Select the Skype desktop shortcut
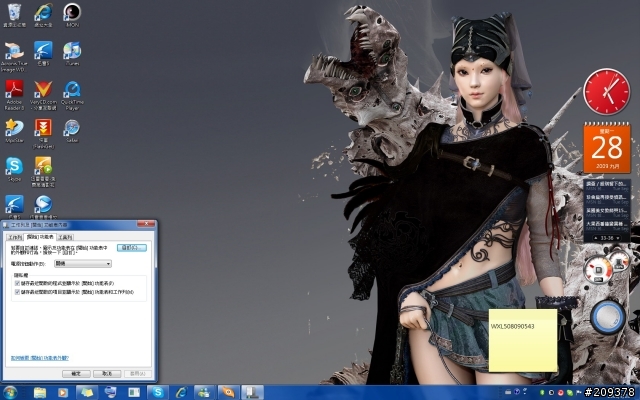 pos(14,169)
